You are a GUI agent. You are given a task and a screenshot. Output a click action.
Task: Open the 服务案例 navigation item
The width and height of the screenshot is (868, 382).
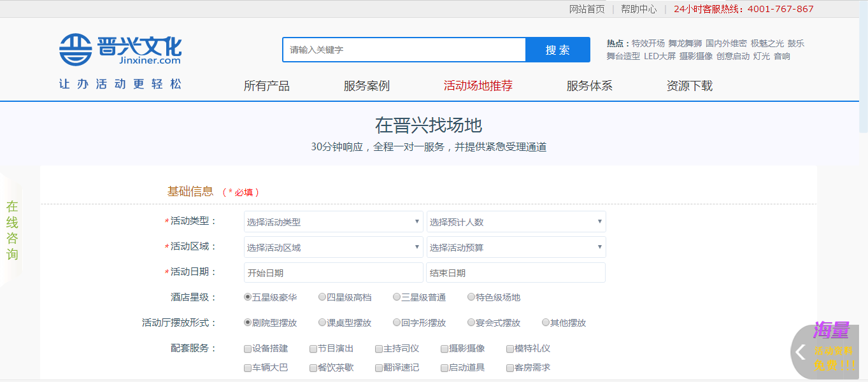pyautogui.click(x=366, y=86)
